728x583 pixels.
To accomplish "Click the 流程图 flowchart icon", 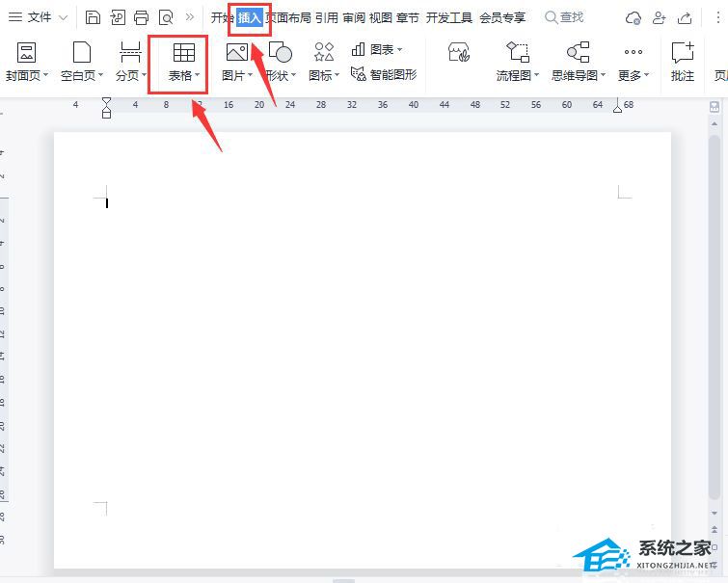I will pyautogui.click(x=518, y=52).
